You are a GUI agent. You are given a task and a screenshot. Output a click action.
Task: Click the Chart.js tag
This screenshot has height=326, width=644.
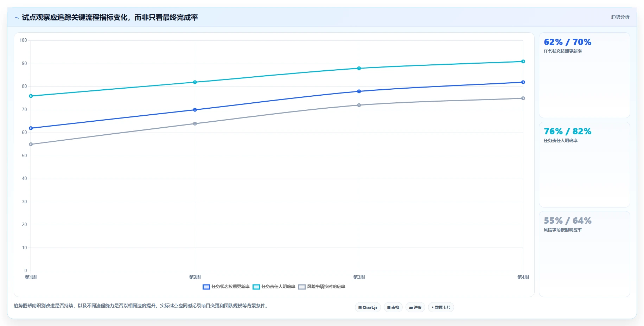pyautogui.click(x=368, y=307)
